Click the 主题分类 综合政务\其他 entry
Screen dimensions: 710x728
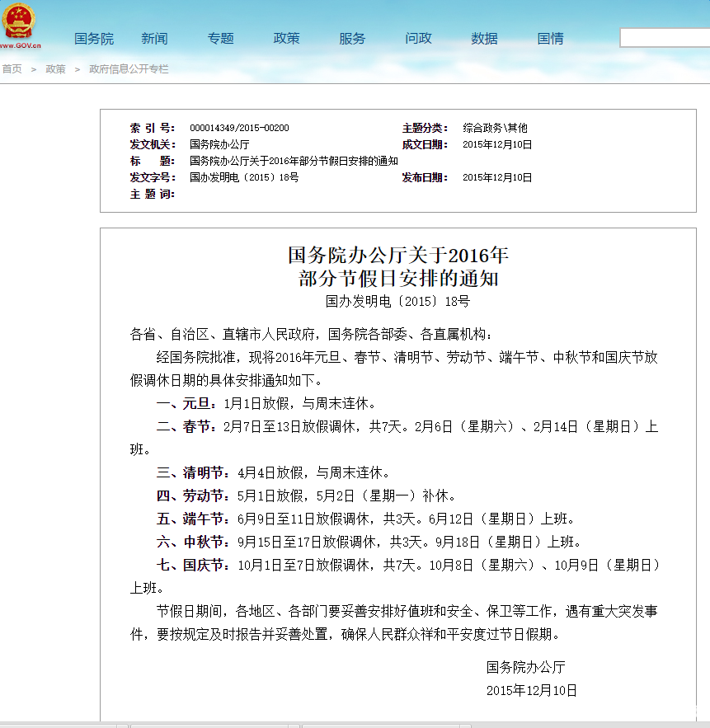point(494,128)
